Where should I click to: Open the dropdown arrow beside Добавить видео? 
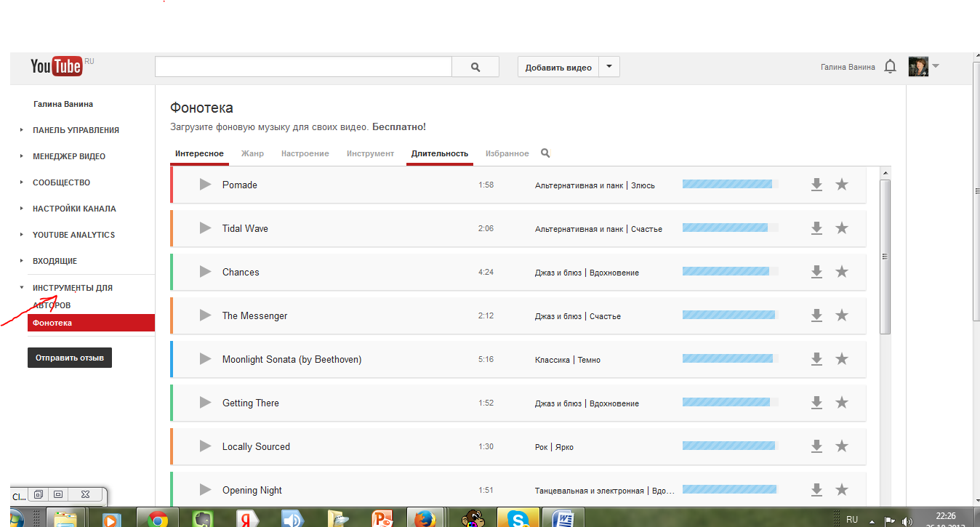609,67
